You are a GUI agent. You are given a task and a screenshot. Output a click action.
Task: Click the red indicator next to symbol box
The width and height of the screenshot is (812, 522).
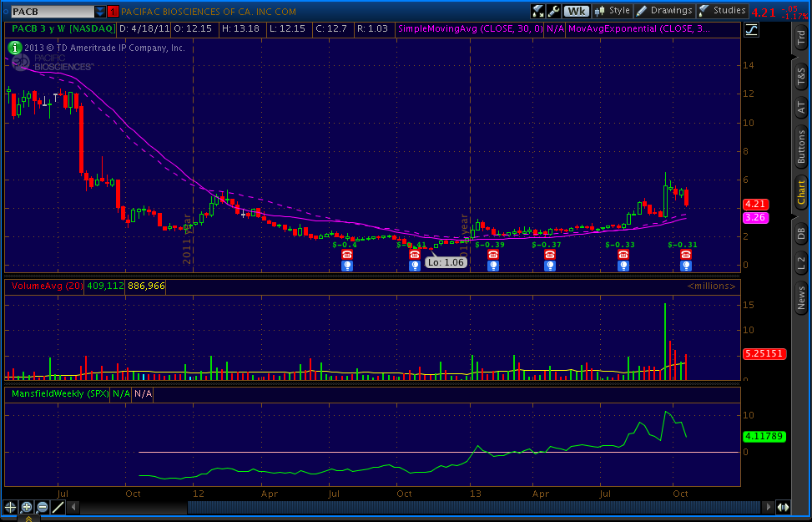point(113,12)
